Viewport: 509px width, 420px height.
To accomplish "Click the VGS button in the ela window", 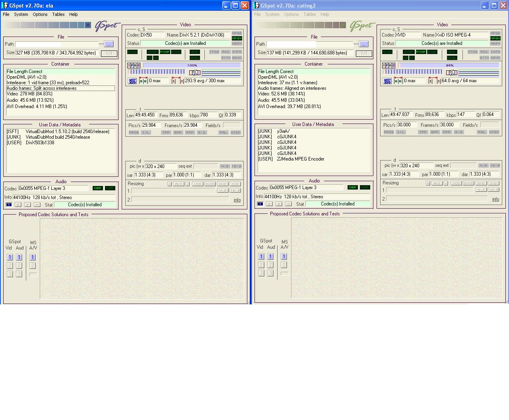I will 132,81.
